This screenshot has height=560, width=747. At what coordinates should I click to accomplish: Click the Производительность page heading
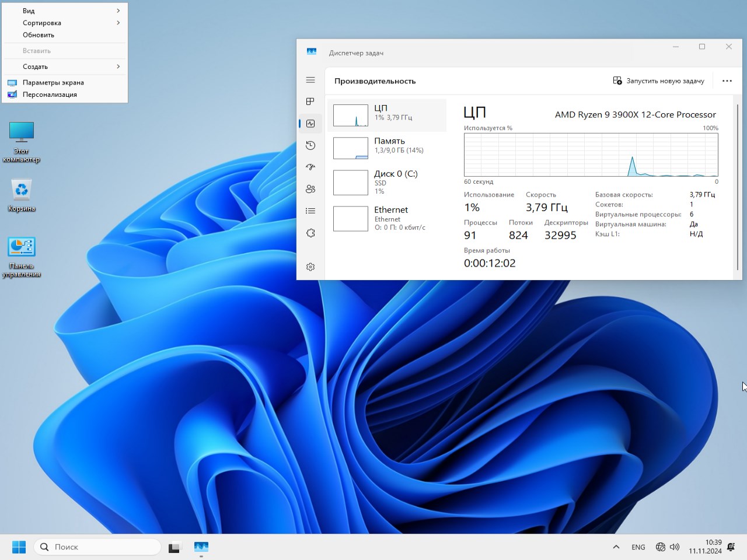point(375,81)
